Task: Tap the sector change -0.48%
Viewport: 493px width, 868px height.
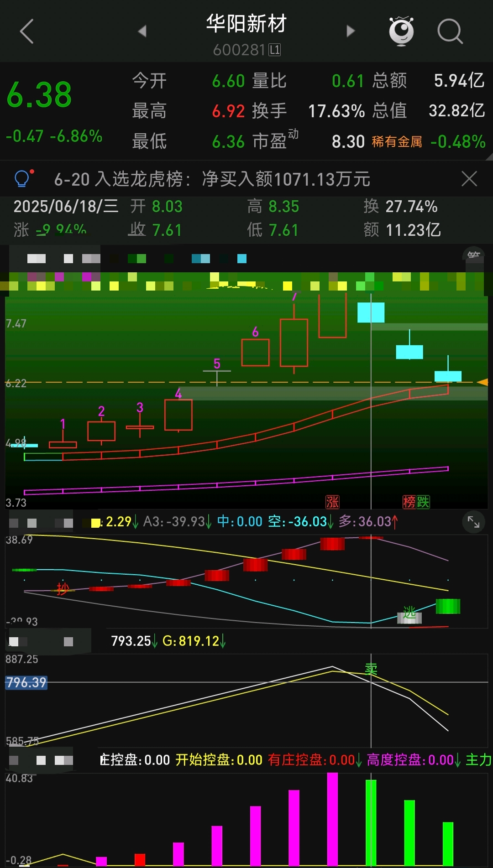Action: coord(458,141)
